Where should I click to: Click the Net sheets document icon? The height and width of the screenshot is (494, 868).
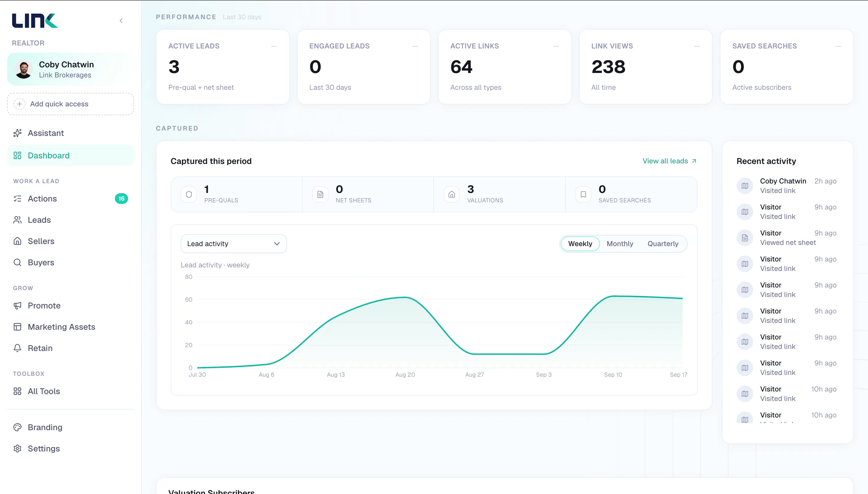(320, 194)
